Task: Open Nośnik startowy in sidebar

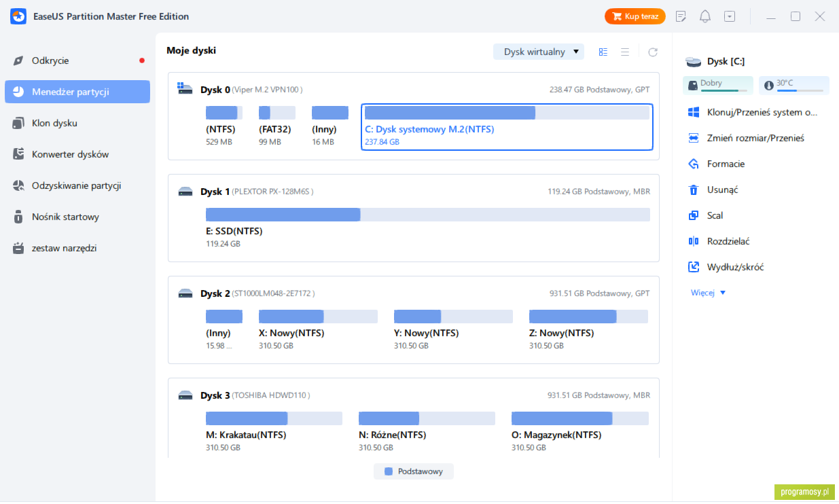Action: tap(77, 217)
